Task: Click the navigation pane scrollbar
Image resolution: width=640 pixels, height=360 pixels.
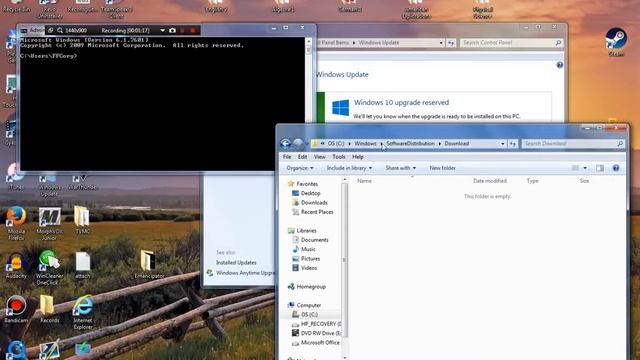Action: point(344,260)
